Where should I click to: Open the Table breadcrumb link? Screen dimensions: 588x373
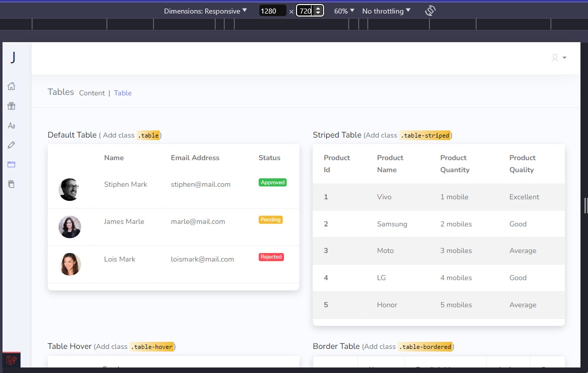tap(122, 93)
